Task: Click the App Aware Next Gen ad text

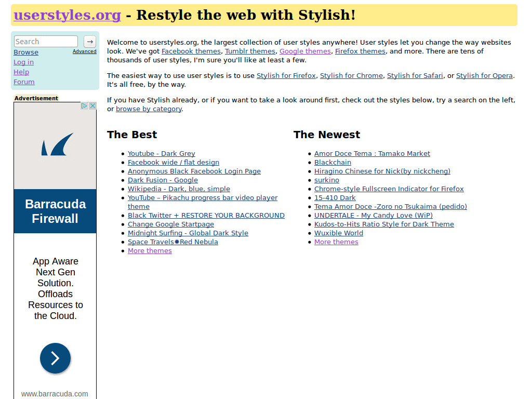Action: 55,288
